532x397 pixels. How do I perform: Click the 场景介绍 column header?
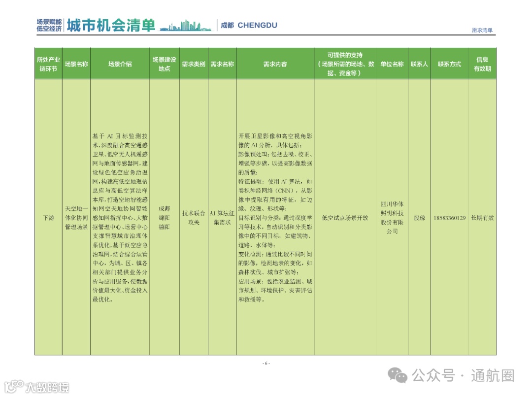(120, 64)
